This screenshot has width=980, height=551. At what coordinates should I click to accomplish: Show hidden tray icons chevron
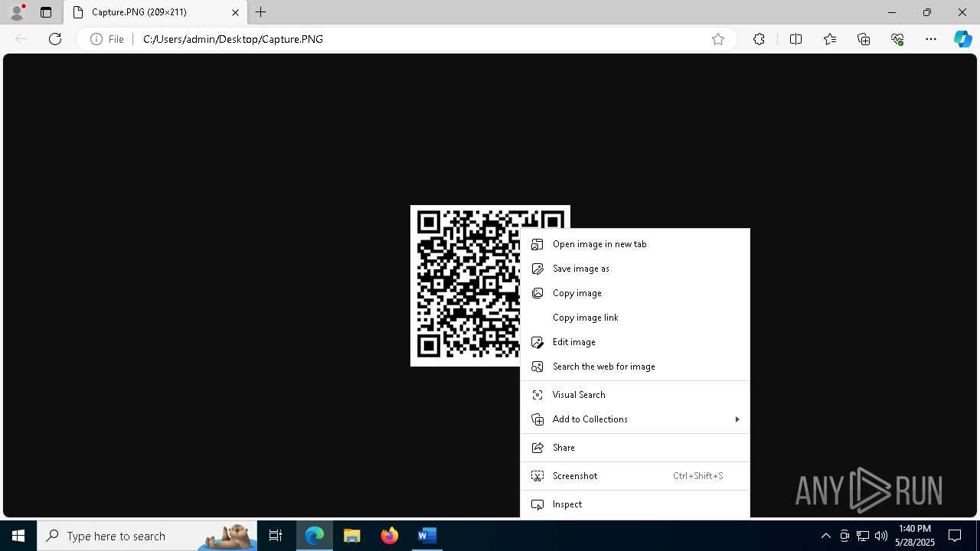coord(825,536)
